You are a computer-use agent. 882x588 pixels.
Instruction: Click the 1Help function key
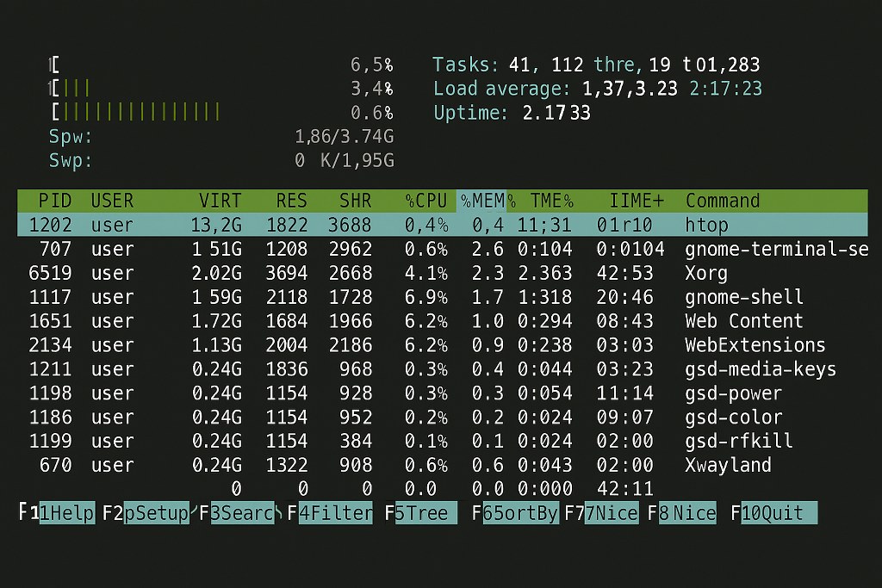click(x=67, y=513)
